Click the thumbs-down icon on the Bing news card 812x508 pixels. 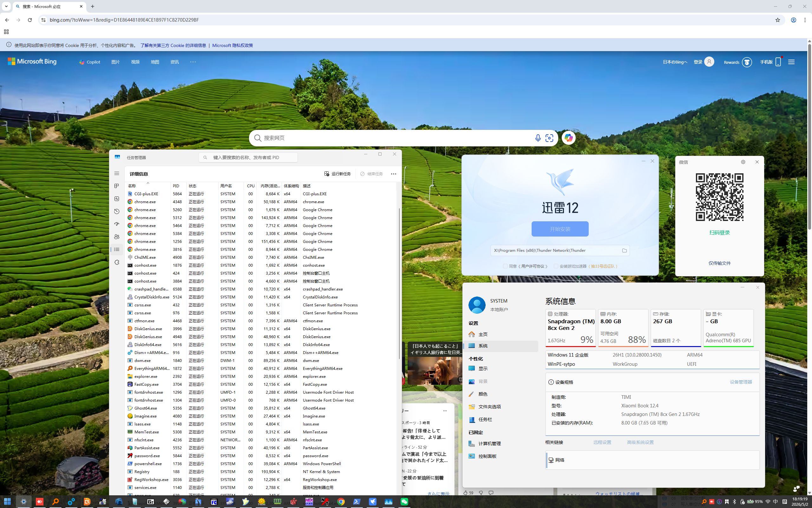pyautogui.click(x=481, y=493)
